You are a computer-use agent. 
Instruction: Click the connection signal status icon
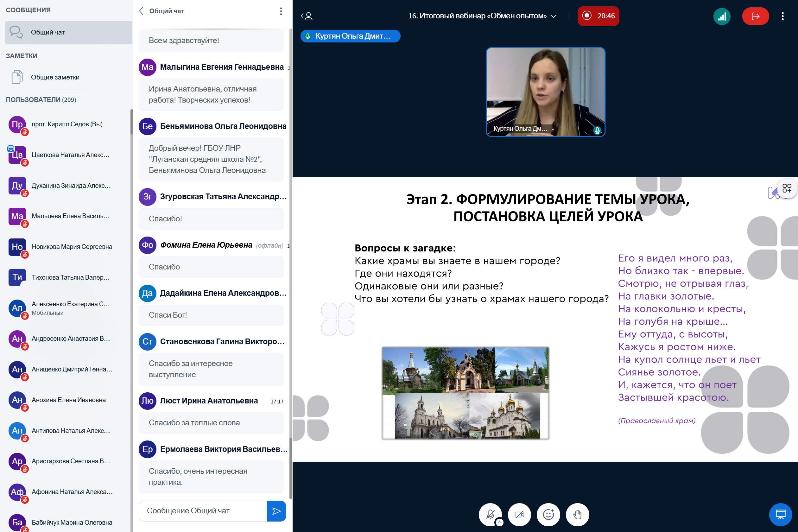click(722, 16)
